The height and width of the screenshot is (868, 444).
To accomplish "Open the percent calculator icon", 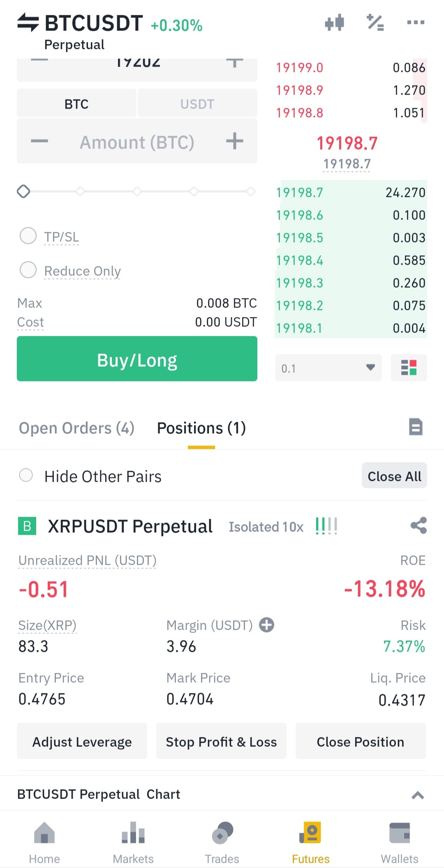I will pyautogui.click(x=375, y=23).
